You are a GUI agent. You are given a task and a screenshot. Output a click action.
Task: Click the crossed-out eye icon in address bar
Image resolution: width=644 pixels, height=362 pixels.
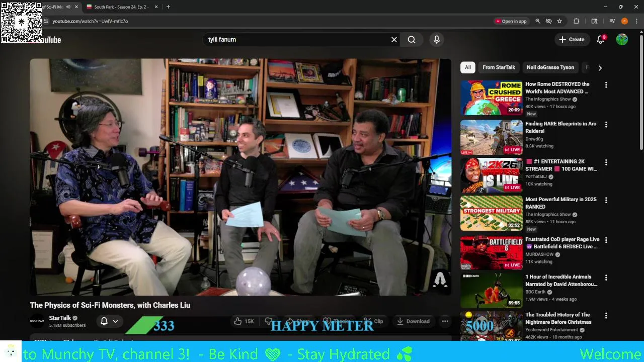pos(548,21)
